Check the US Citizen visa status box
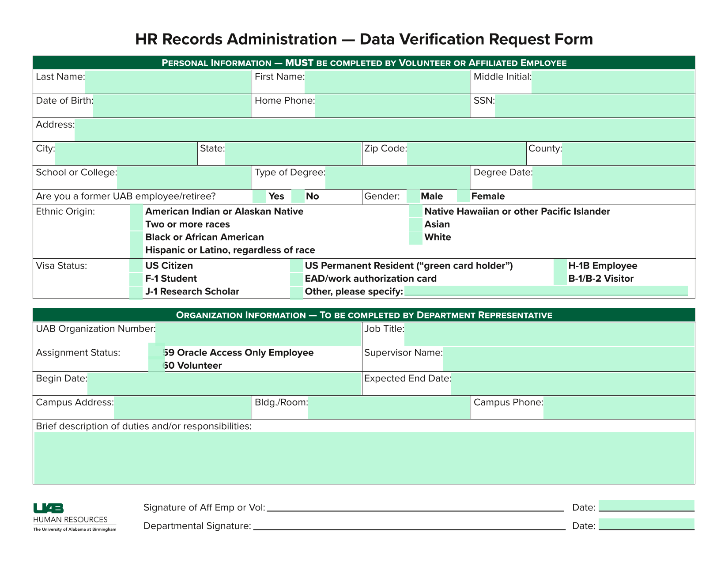This screenshot has height=563, width=728. [136, 266]
